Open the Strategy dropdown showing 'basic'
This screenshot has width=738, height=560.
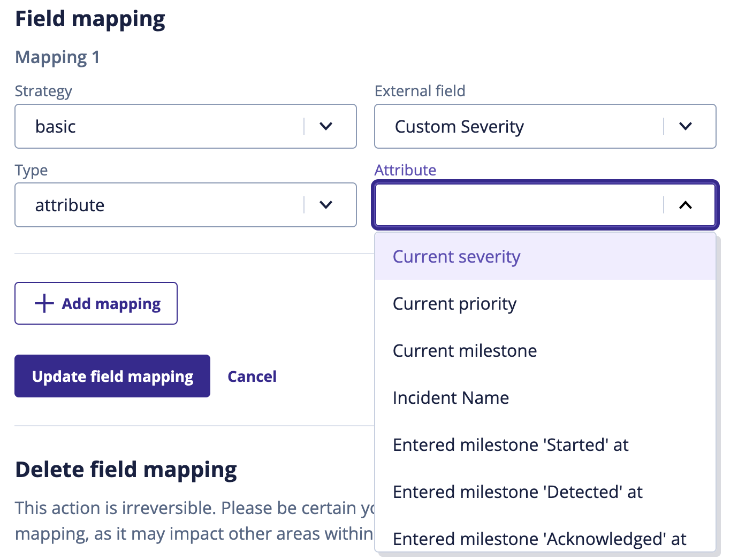(161, 126)
